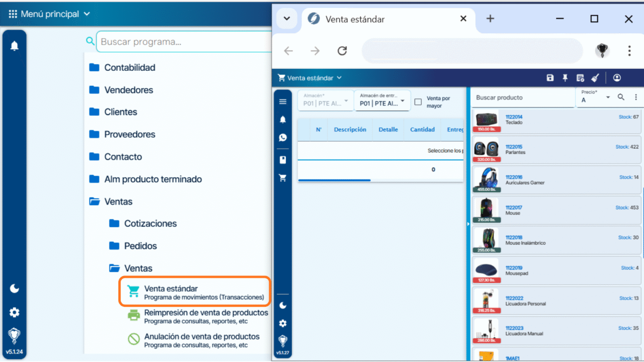Image resolution: width=644 pixels, height=362 pixels.
Task: Open the hamburger menu in the sale sidebar
Action: point(283,102)
